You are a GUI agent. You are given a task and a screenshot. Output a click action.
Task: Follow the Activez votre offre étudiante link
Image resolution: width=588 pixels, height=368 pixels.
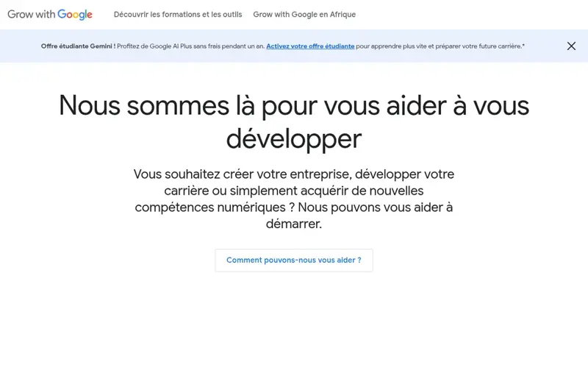coord(310,46)
